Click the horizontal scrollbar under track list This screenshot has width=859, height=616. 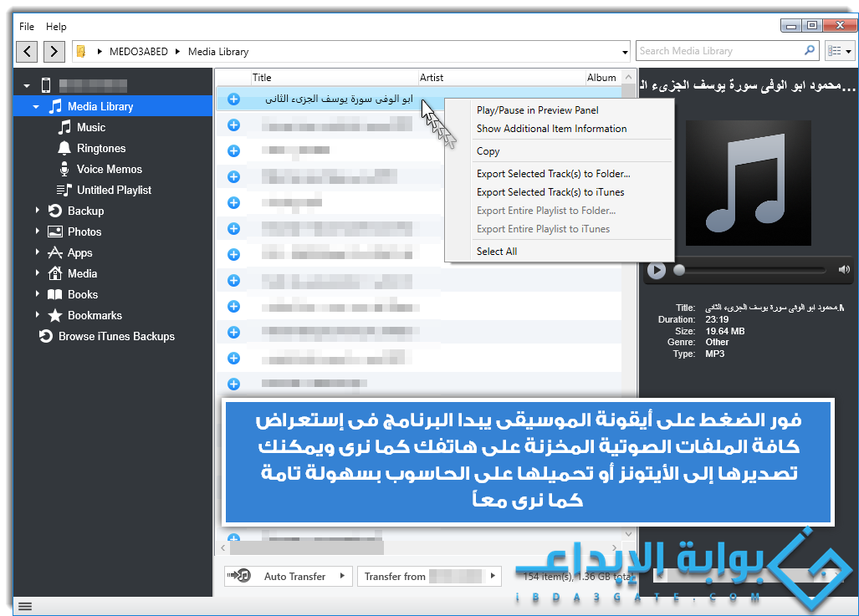tap(307, 547)
